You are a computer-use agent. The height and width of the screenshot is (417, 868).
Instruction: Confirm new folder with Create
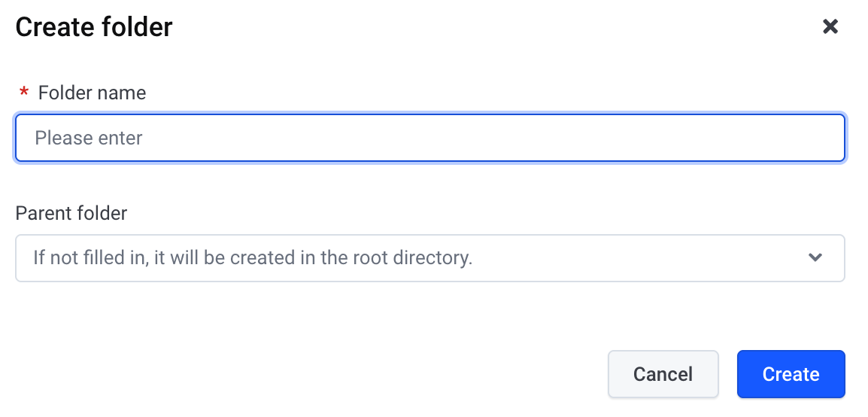click(791, 374)
